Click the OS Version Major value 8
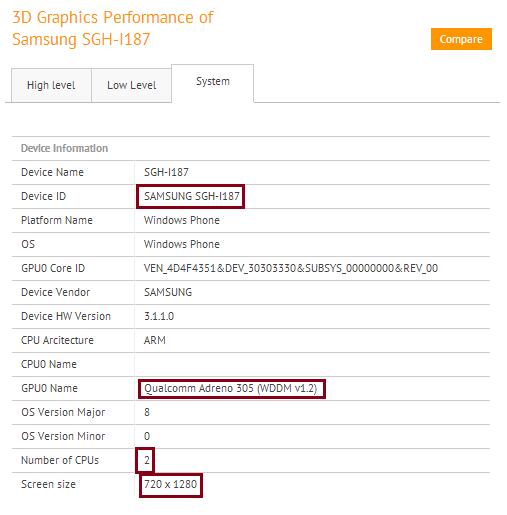This screenshot has height=515, width=507. pyautogui.click(x=147, y=412)
